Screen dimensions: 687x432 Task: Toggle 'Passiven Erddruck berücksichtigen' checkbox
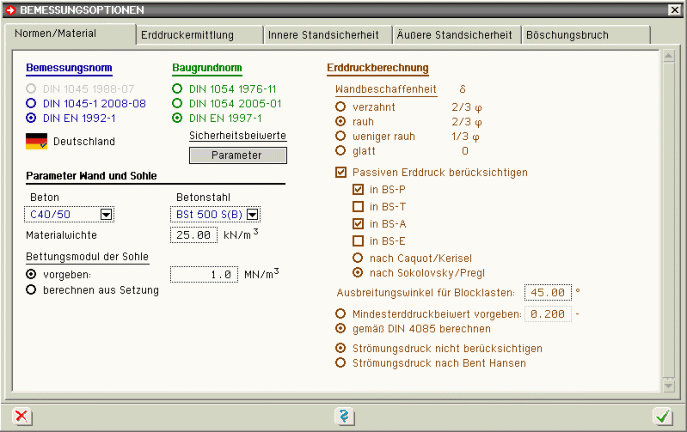[342, 172]
